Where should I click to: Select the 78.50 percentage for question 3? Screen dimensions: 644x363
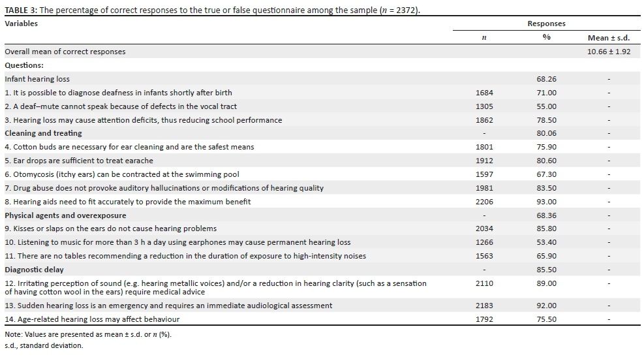546,120
